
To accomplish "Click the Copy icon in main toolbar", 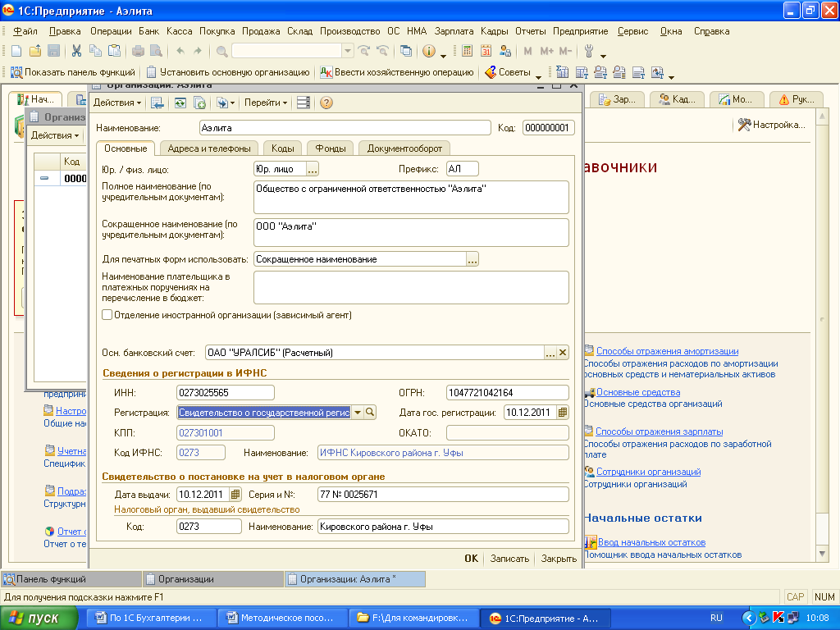I will click(x=95, y=51).
